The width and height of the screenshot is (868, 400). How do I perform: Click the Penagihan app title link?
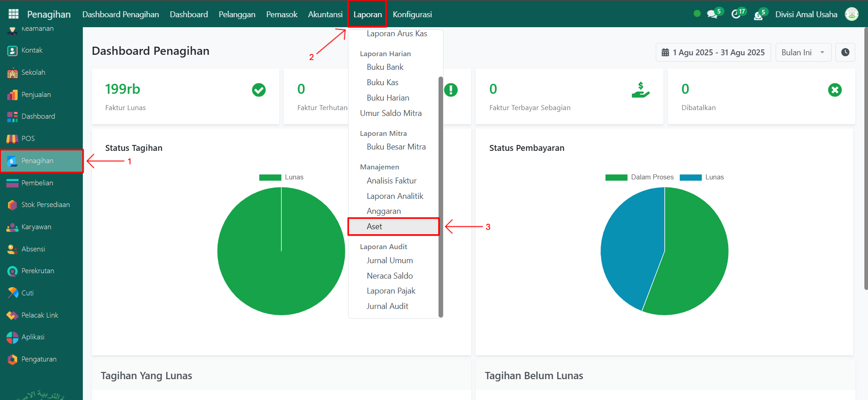[x=49, y=14]
